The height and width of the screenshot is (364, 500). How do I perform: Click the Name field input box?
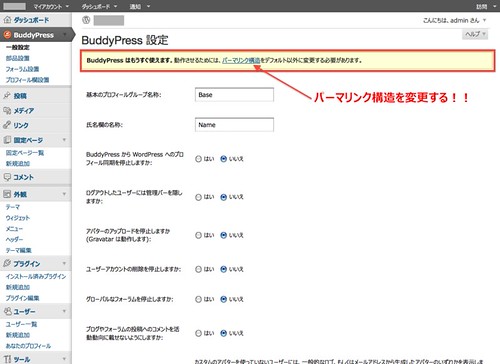(x=234, y=125)
